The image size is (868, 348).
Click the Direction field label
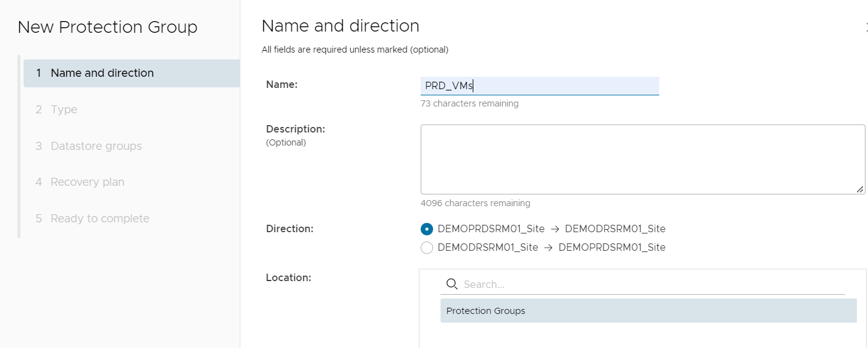(x=289, y=228)
